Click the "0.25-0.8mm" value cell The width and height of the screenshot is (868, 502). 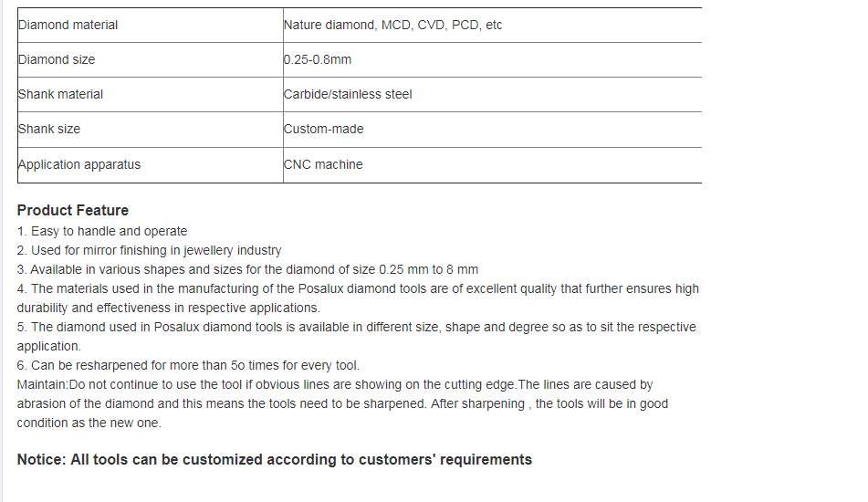(x=492, y=59)
